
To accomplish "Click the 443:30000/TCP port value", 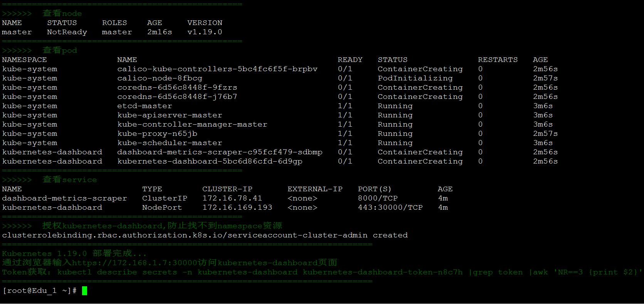I will coord(390,207).
